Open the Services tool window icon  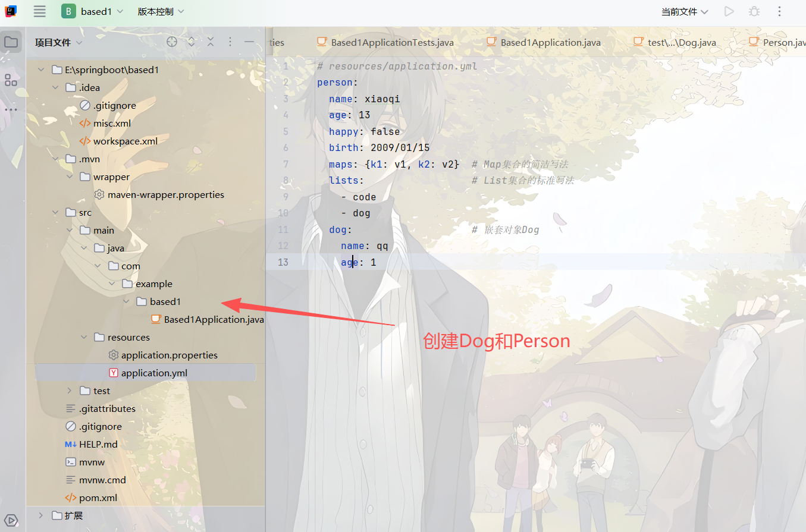[11, 520]
